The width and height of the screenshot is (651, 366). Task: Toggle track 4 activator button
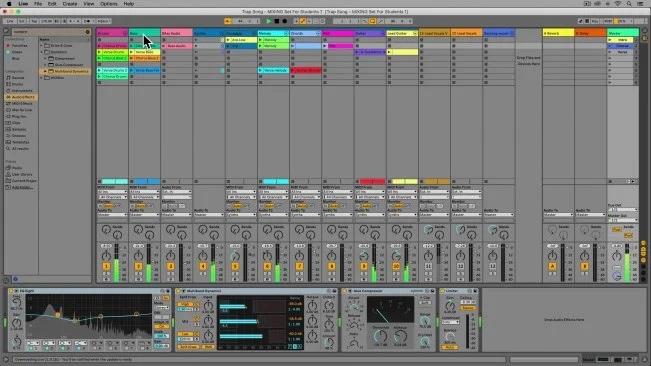coord(203,266)
